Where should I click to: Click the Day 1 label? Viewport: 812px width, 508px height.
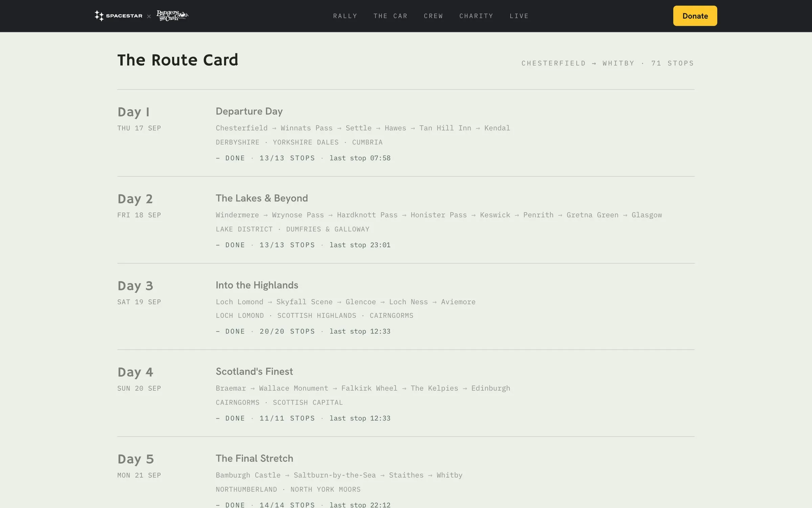click(133, 112)
